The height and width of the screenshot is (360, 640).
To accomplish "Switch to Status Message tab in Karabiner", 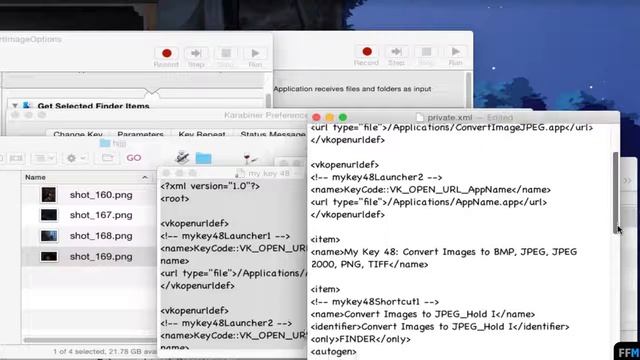I will pos(273,134).
